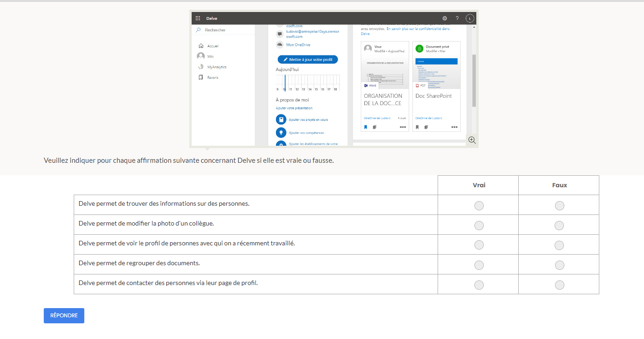Click the board icon on ORGANISATION card
Viewport: 644px width, 339px height.
(x=375, y=127)
